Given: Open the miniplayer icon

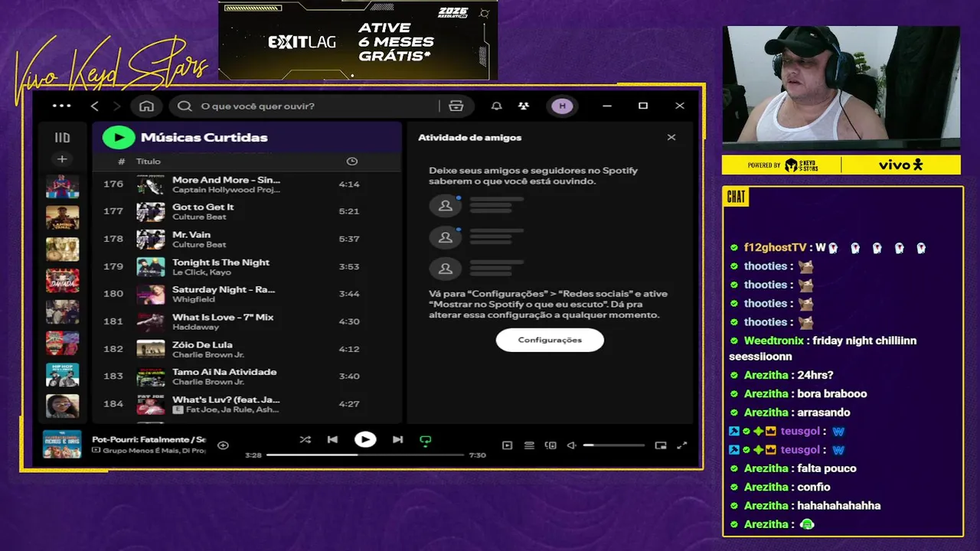Looking at the screenshot, I should [661, 445].
